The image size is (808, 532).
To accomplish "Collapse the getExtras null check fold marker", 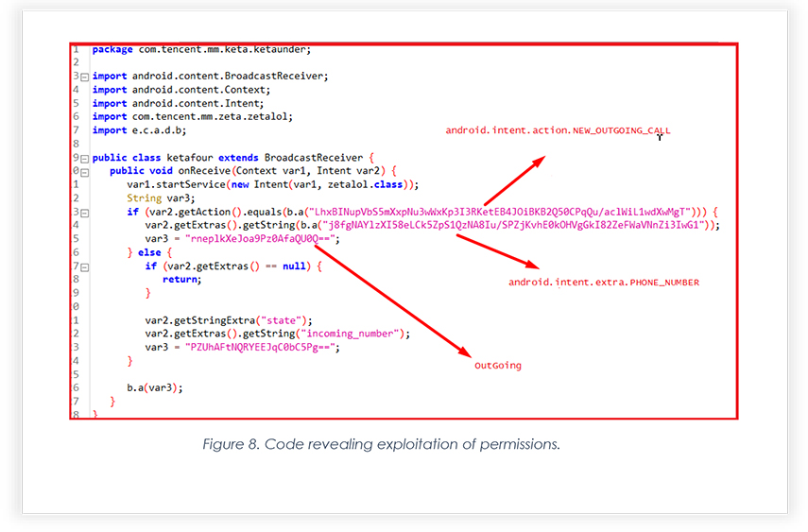I will point(85,267).
